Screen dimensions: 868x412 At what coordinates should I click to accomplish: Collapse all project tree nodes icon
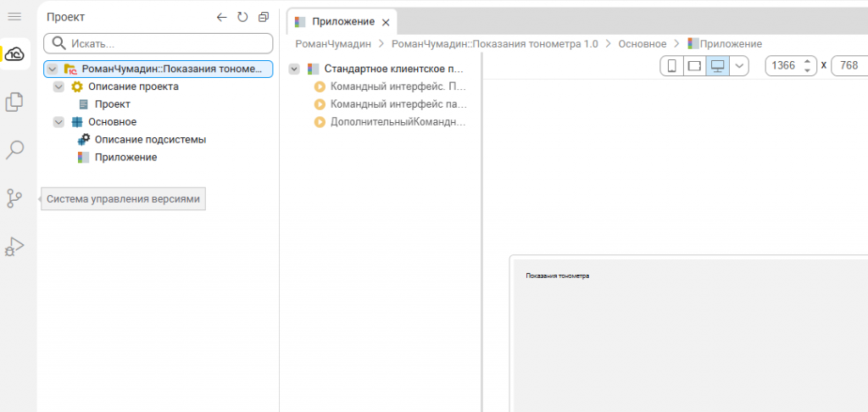264,17
